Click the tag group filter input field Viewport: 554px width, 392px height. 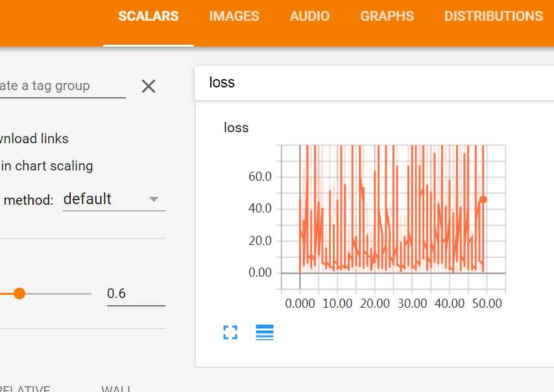pyautogui.click(x=62, y=86)
